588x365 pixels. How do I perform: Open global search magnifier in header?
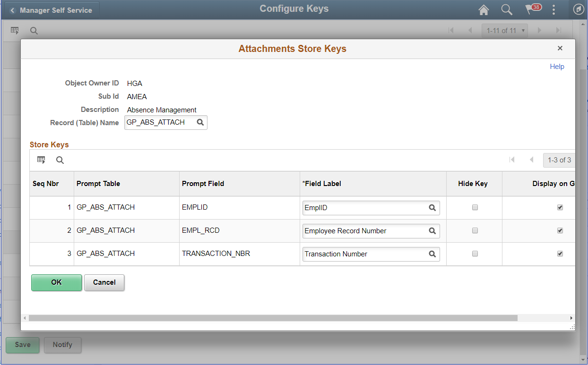[x=506, y=9]
